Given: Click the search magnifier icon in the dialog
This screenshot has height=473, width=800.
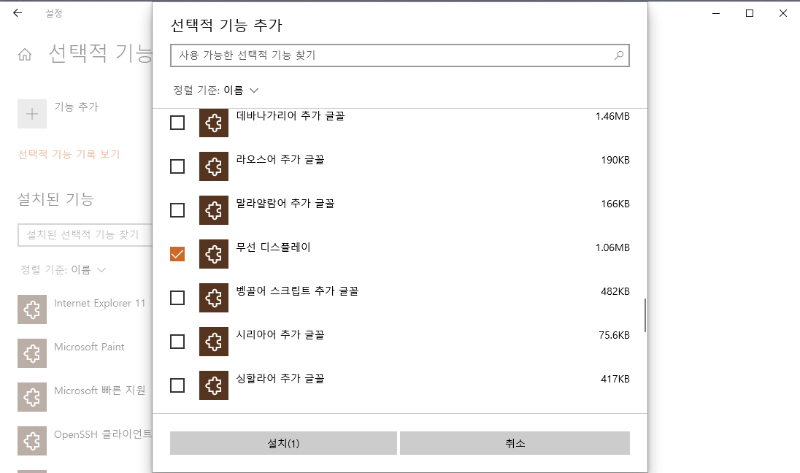Looking at the screenshot, I should click(x=619, y=56).
